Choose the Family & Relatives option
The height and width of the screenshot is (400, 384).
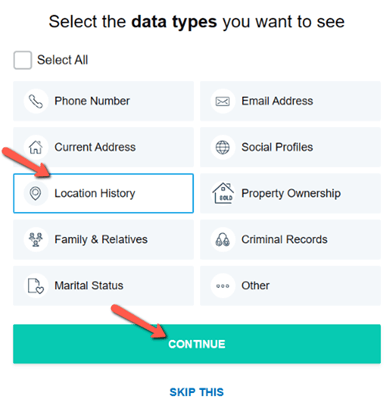(x=103, y=239)
